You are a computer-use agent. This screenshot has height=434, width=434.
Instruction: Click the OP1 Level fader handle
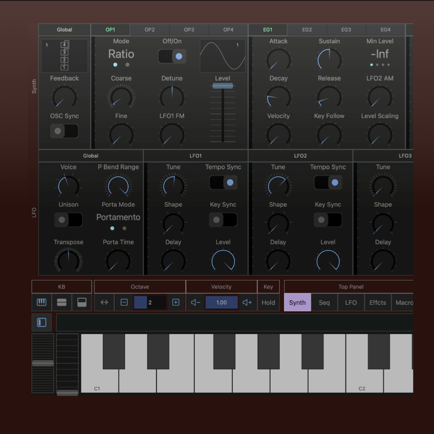click(x=223, y=86)
